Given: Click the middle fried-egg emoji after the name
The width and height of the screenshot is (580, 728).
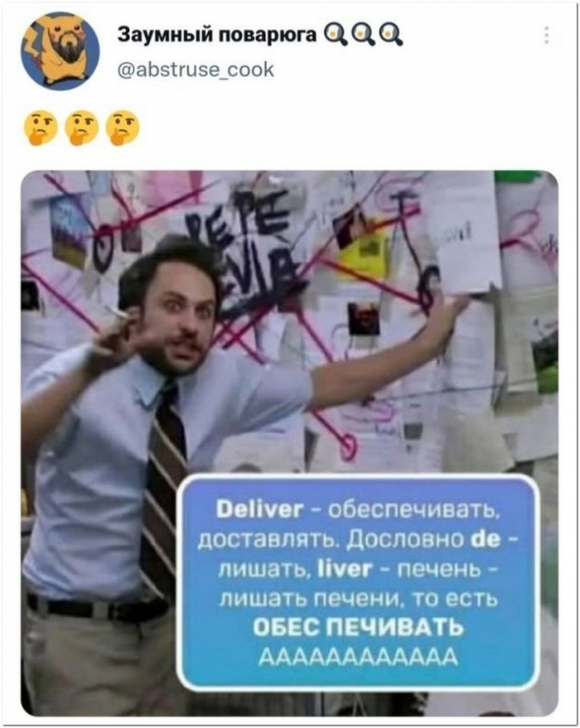Looking at the screenshot, I should tap(364, 35).
